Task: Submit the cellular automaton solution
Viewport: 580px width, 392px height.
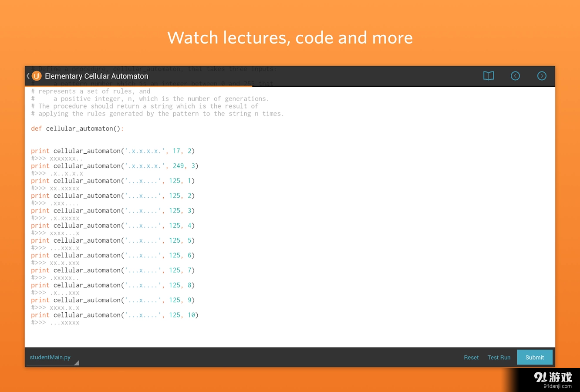Action: click(x=534, y=358)
